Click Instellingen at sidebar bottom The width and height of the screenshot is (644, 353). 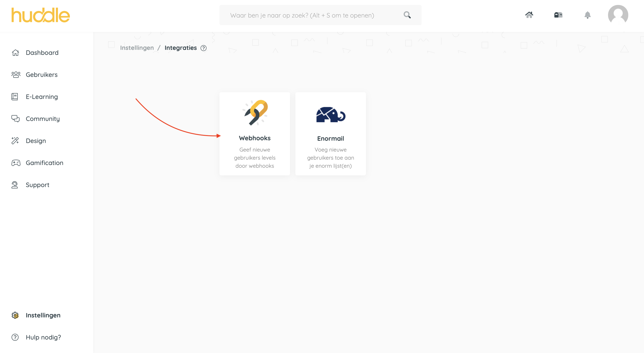[43, 315]
